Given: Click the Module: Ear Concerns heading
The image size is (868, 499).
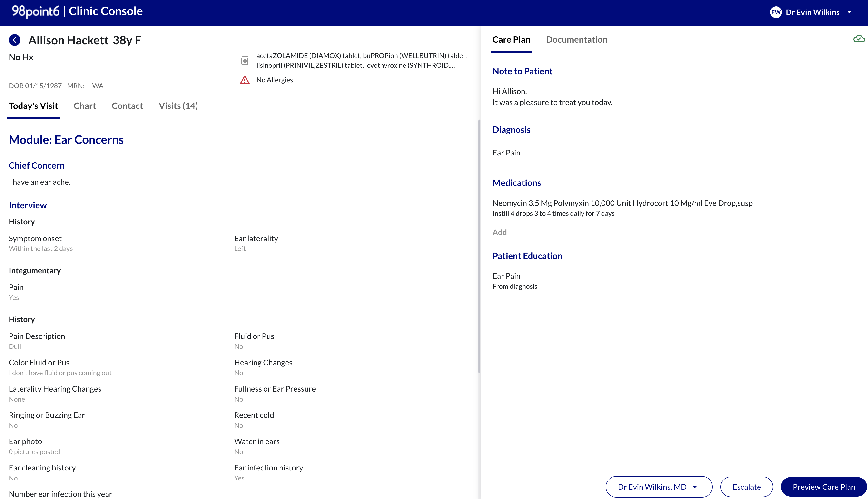Looking at the screenshot, I should point(66,139).
